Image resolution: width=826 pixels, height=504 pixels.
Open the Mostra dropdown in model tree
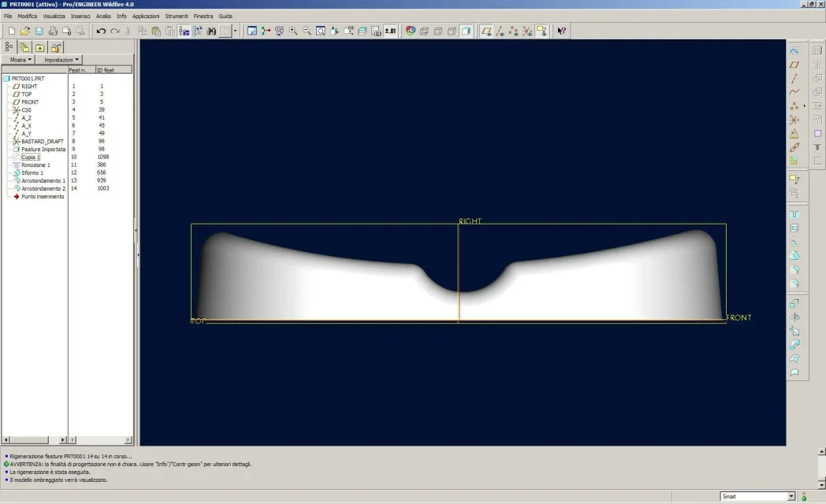click(x=20, y=60)
